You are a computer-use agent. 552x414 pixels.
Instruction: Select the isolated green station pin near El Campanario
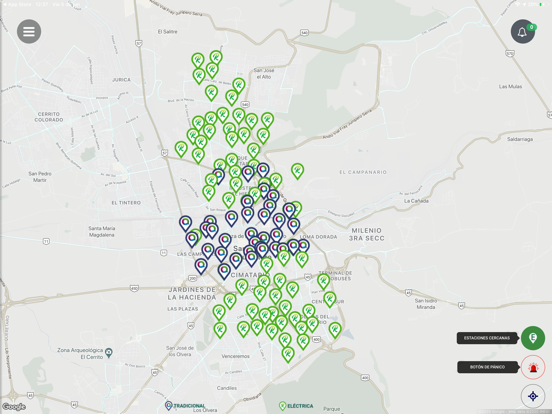(297, 171)
